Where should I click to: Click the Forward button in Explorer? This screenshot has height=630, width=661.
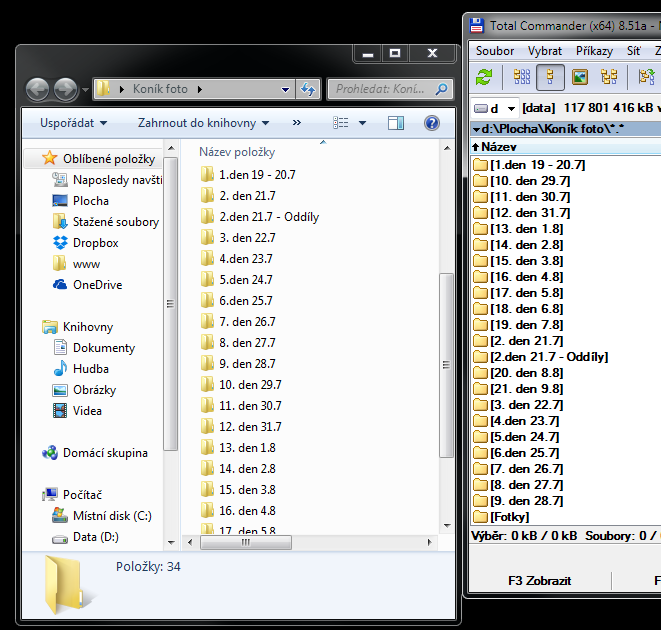pos(65,89)
